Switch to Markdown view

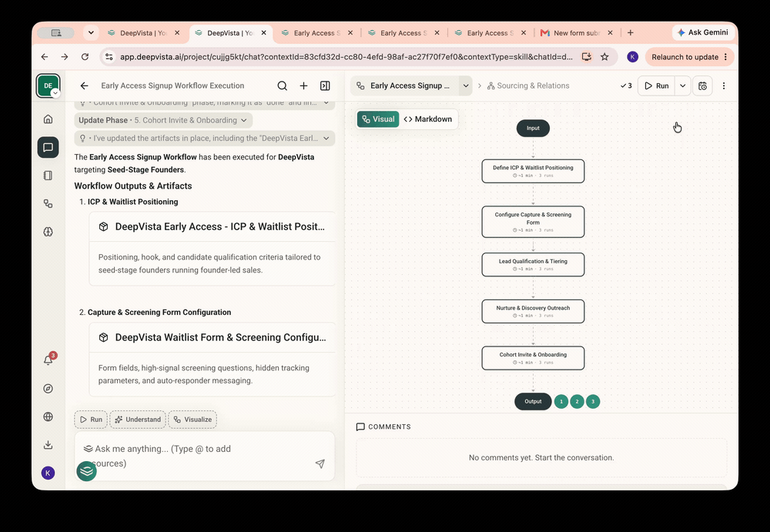[x=427, y=119]
